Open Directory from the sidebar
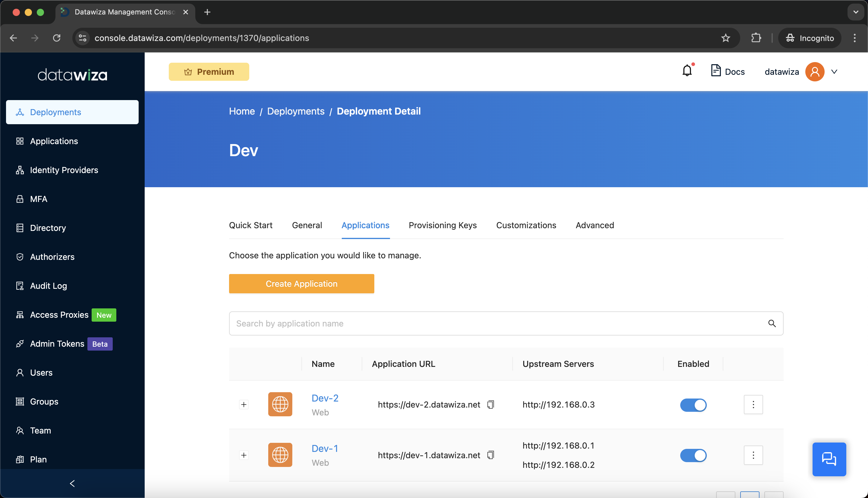 point(72,228)
